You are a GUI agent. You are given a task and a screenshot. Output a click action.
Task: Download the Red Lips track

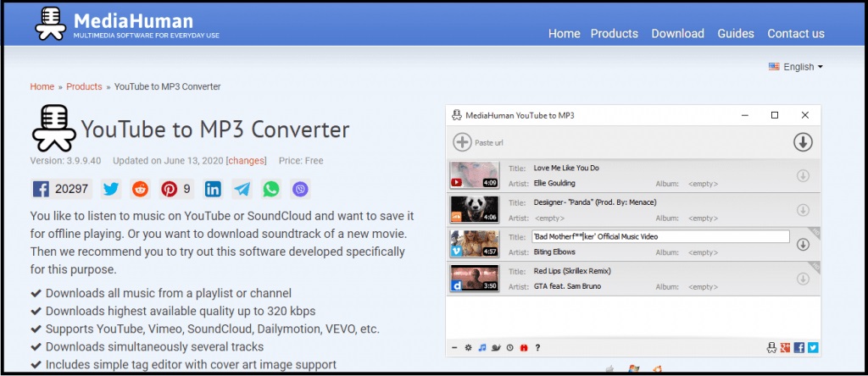[803, 279]
